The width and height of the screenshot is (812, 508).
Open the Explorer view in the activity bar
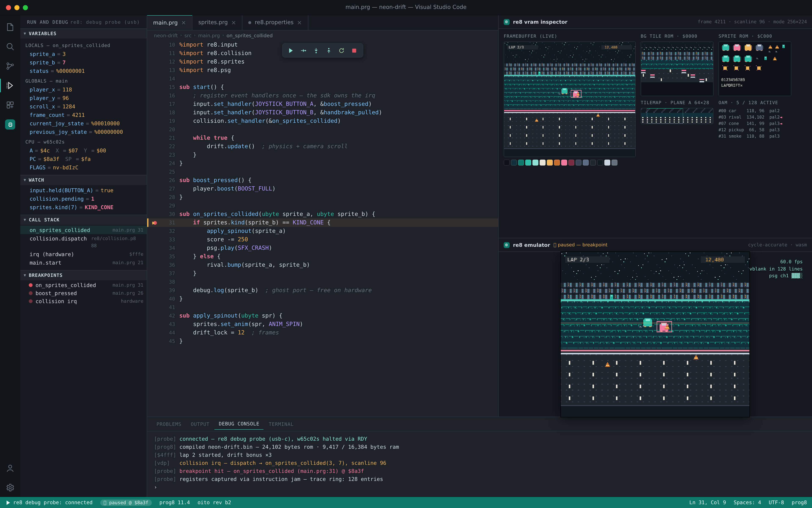point(10,27)
